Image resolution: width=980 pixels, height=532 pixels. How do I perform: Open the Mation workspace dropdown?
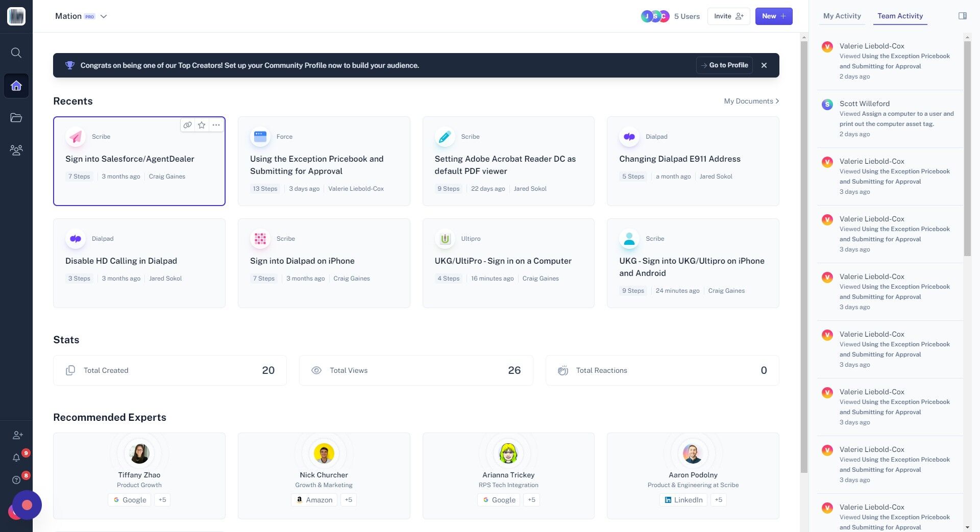[x=103, y=16]
